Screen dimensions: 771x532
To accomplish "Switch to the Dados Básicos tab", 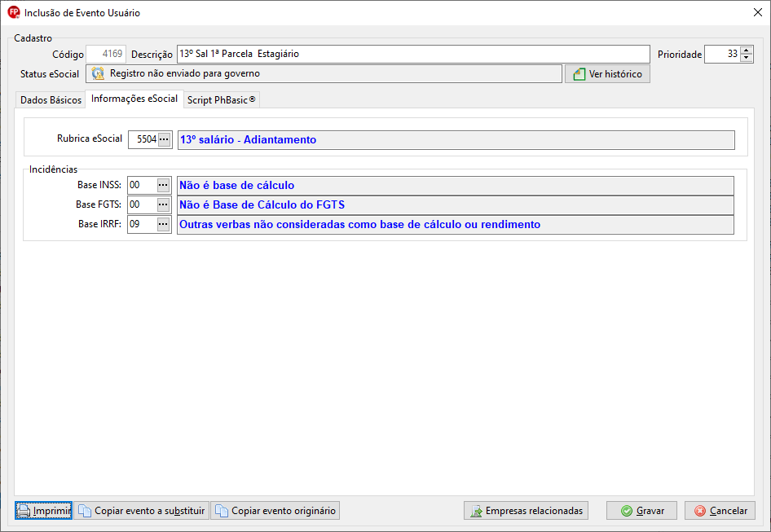I will pos(51,100).
